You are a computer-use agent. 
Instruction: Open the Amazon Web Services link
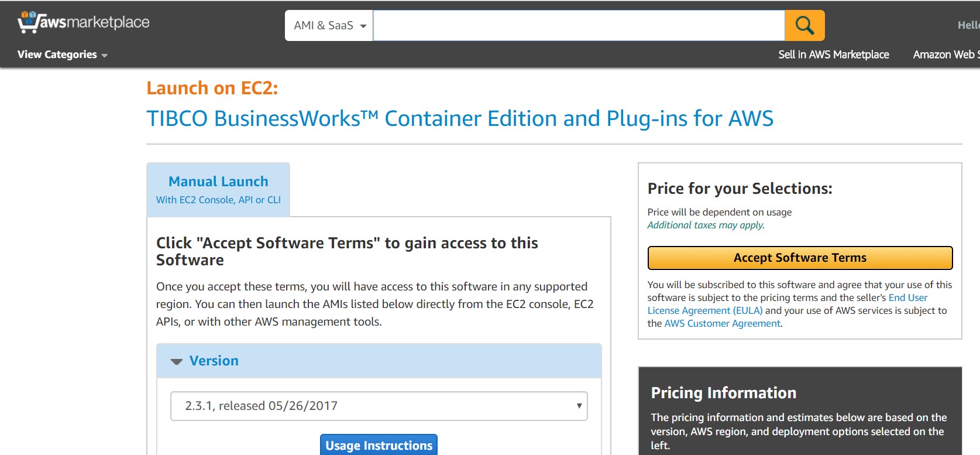point(945,54)
